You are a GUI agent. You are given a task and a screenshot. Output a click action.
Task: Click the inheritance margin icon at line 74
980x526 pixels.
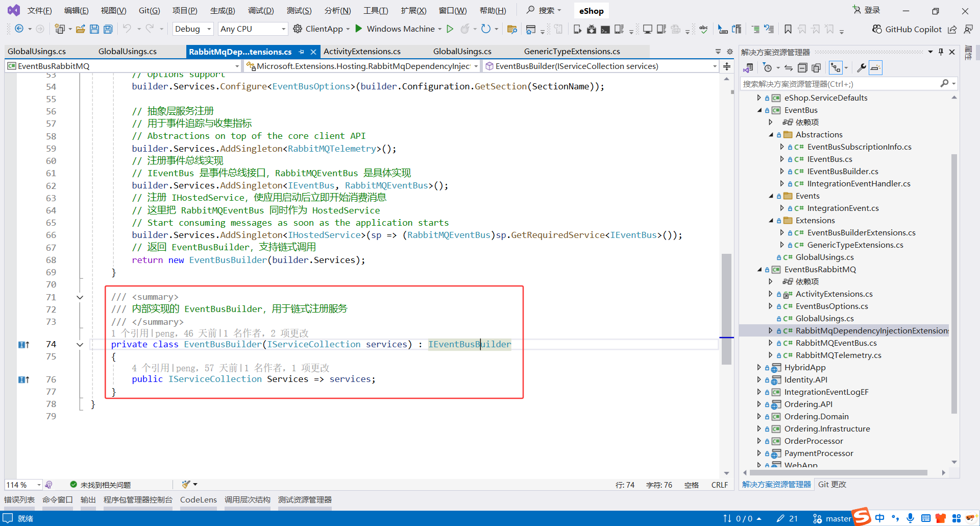[x=23, y=345]
